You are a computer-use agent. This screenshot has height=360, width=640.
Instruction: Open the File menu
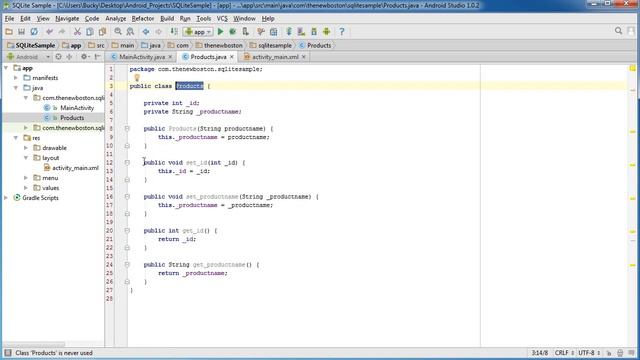9,18
